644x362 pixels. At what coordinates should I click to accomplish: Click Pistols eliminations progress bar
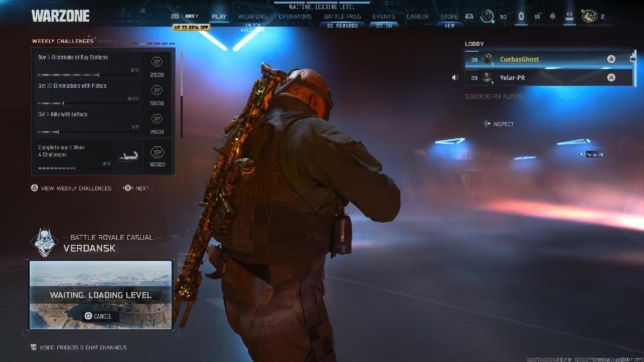(89, 104)
